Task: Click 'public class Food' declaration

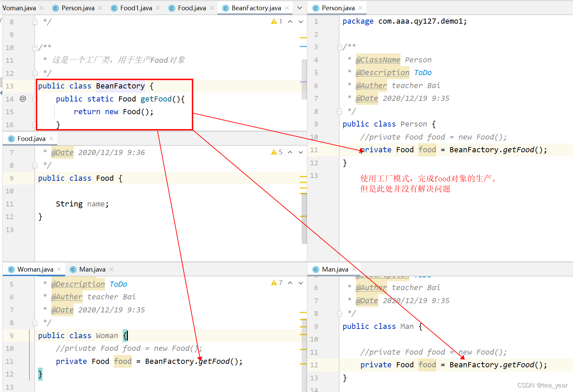Action: click(x=76, y=178)
